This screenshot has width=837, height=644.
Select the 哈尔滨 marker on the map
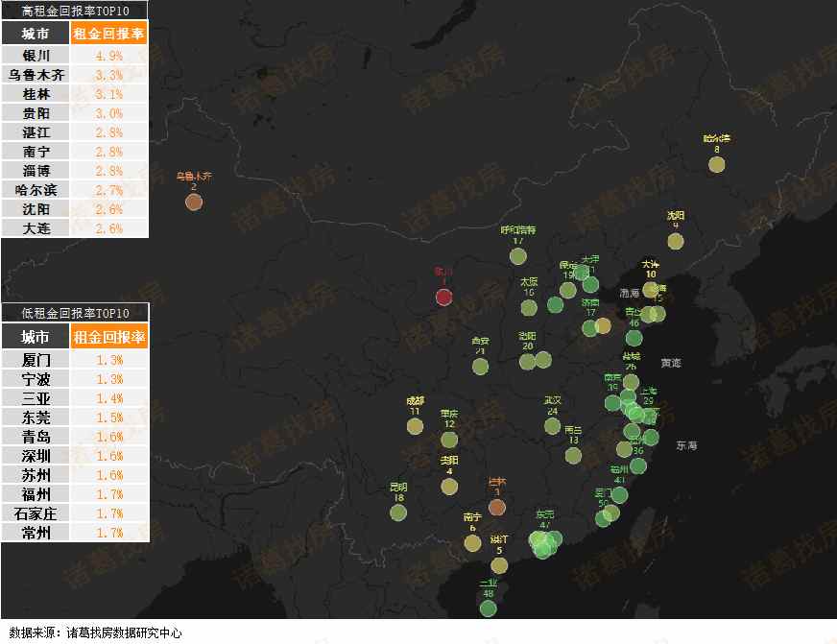click(x=716, y=164)
